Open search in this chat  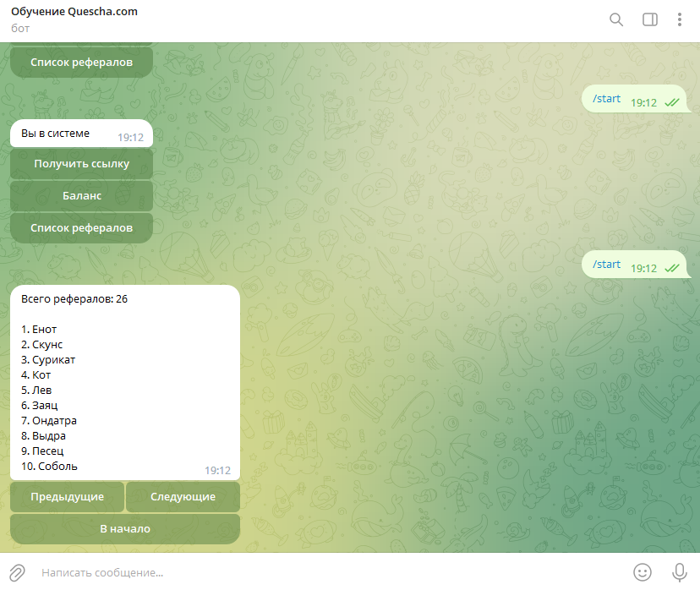[x=616, y=19]
